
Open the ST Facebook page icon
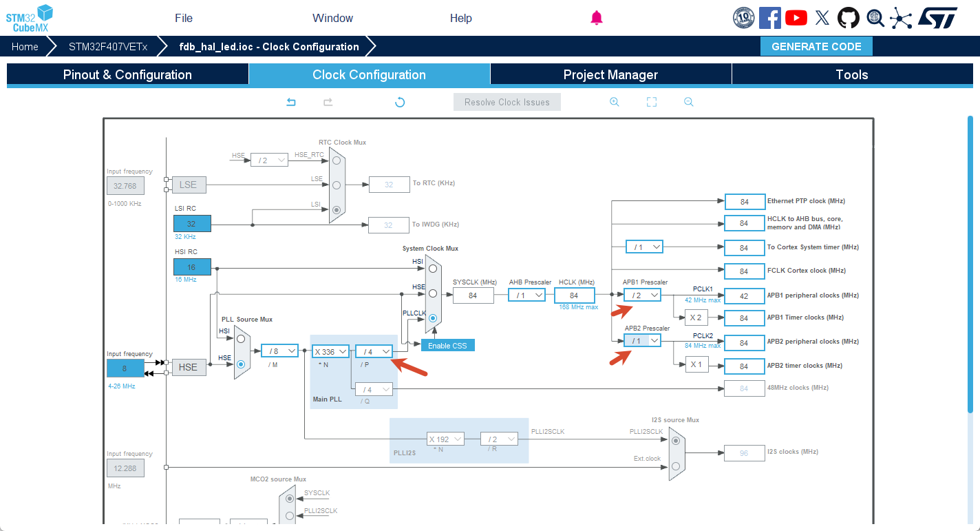pos(770,18)
